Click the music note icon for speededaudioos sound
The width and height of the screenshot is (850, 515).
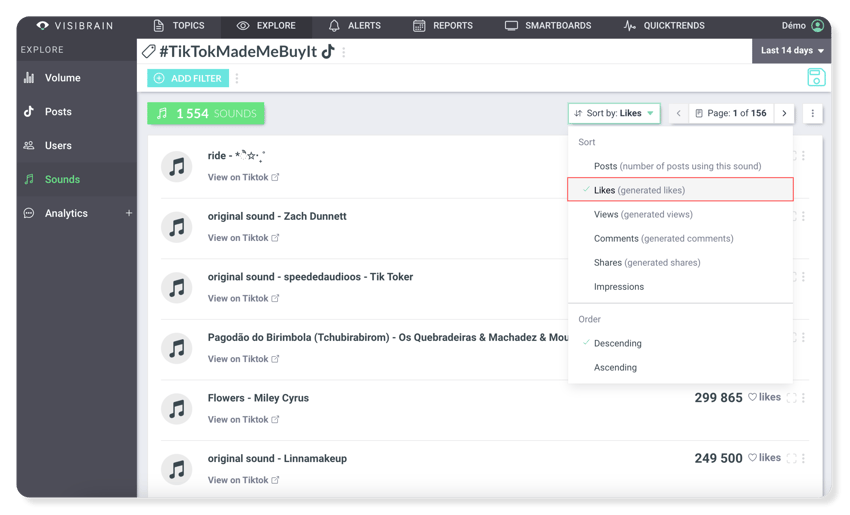(177, 288)
